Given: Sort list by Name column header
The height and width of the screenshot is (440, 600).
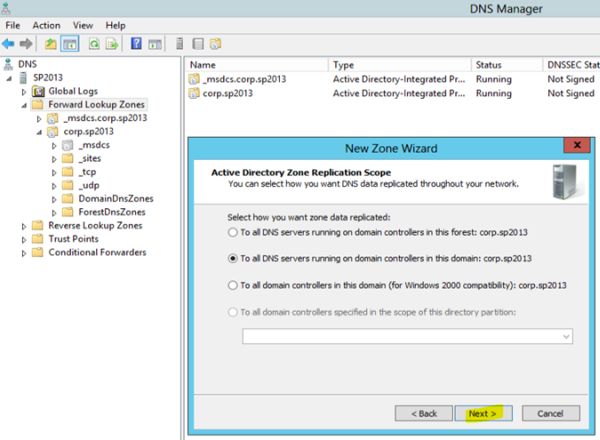Looking at the screenshot, I should 257,65.
